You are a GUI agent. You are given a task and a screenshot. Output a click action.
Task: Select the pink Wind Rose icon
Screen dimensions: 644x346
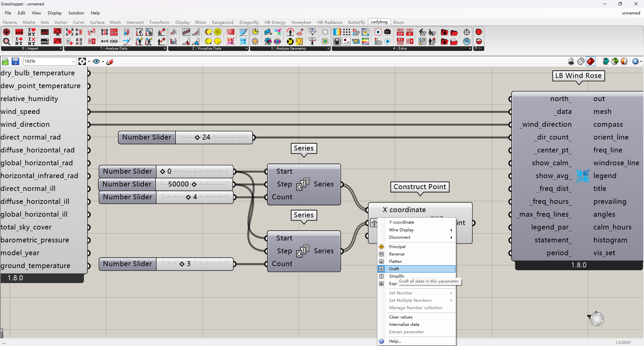point(230,41)
